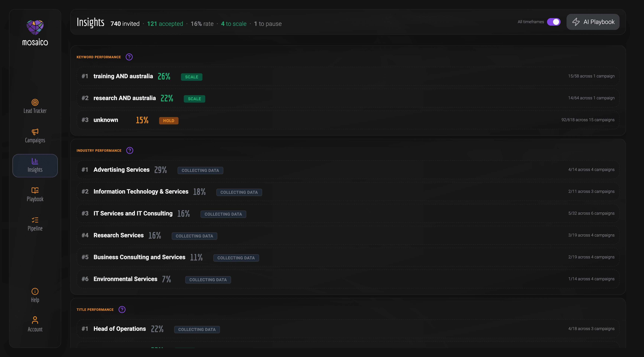Screen dimensions: 644x357
Task: Toggle the All timeframes switch
Action: (553, 22)
